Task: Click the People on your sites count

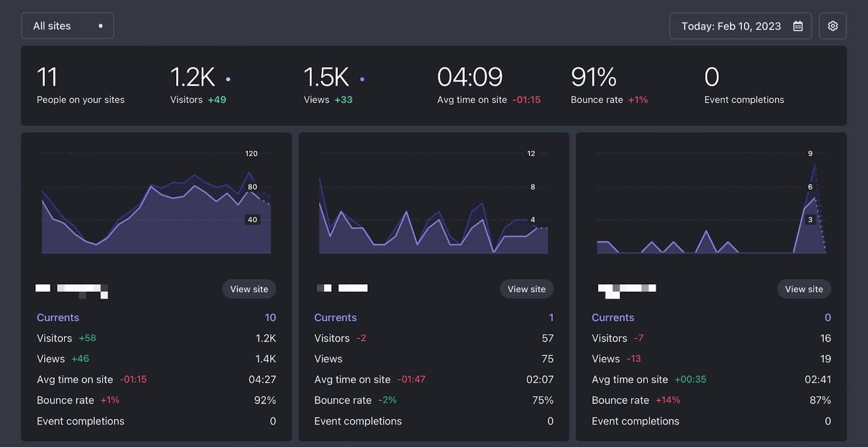Action: [x=47, y=78]
